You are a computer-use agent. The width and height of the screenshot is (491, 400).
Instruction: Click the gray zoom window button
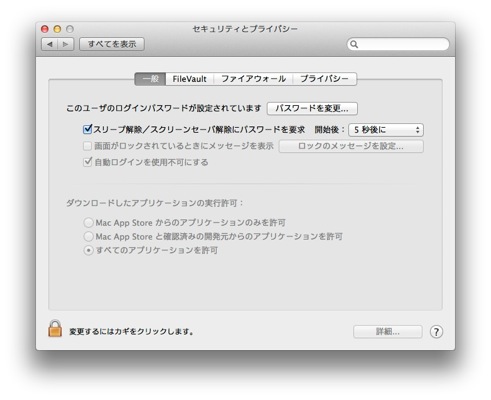coord(70,29)
